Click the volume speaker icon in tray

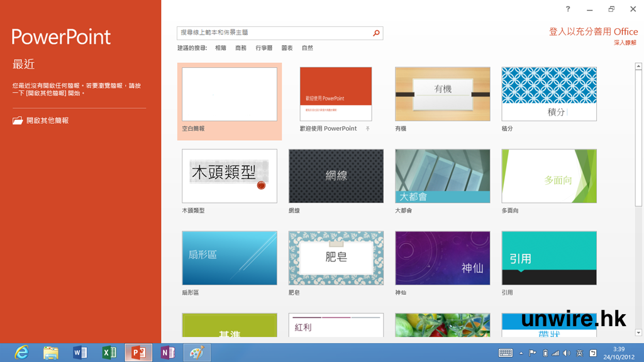pos(567,353)
